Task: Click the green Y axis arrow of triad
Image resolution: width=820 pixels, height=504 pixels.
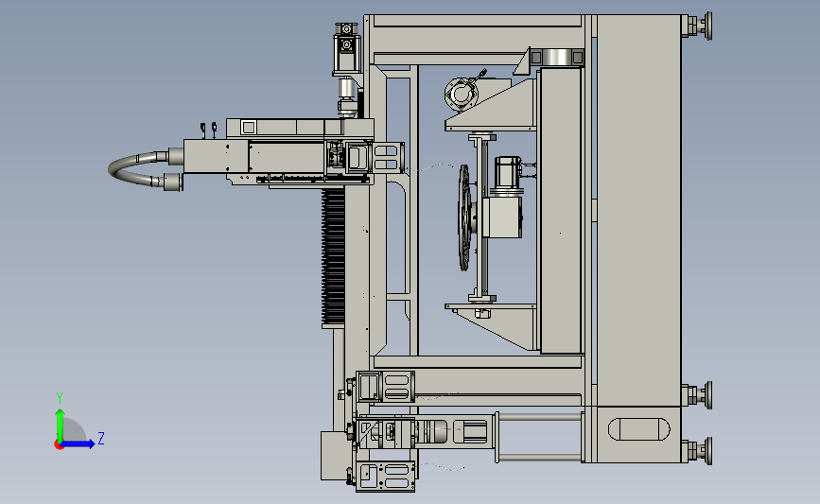Action: point(61,425)
